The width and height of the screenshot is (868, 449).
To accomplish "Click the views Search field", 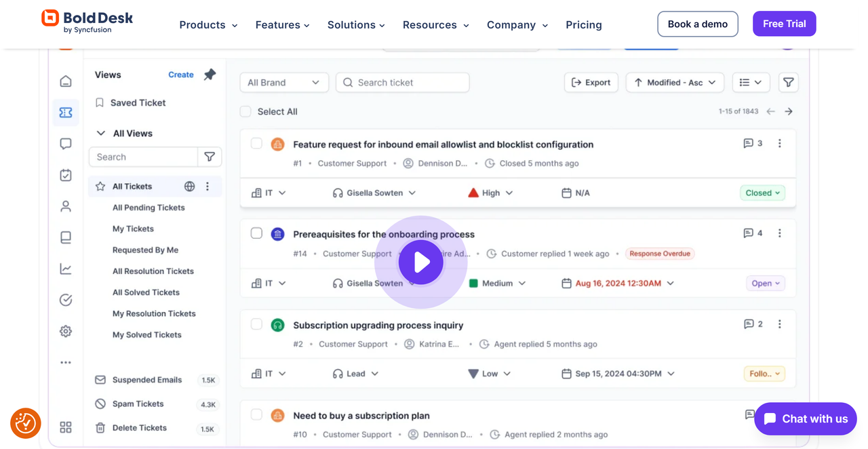I will (x=143, y=157).
